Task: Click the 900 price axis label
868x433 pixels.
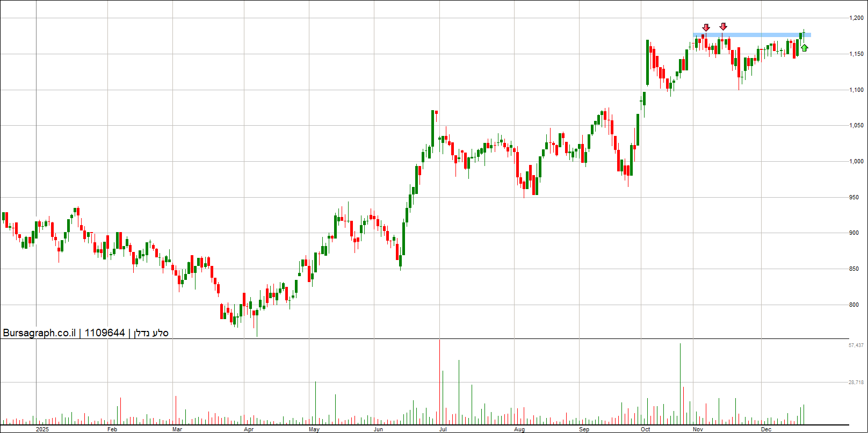Action: (x=853, y=233)
